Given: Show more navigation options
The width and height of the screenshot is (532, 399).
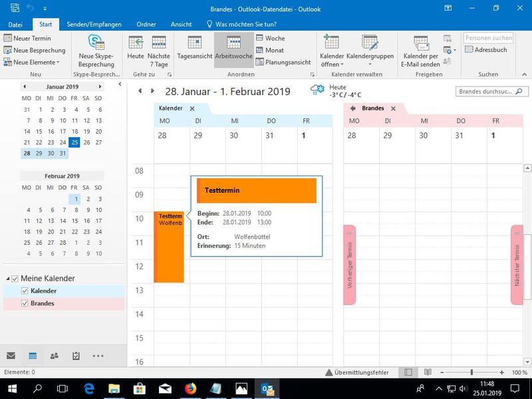Looking at the screenshot, I should tap(98, 356).
